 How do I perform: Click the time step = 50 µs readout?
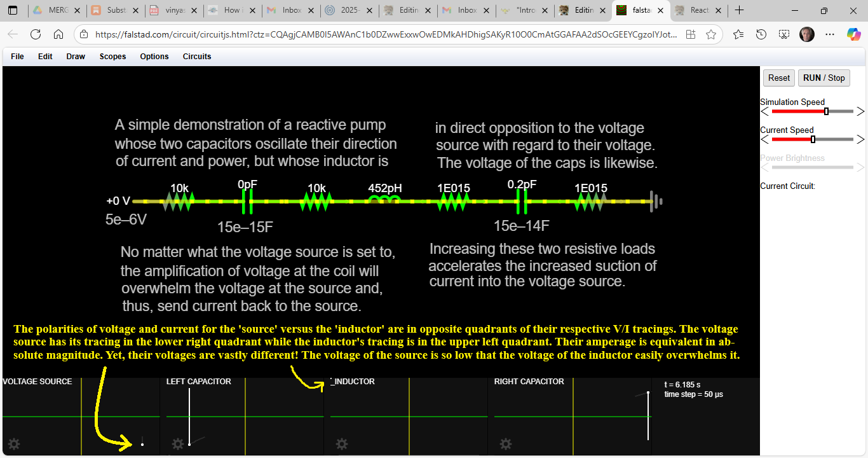click(694, 394)
